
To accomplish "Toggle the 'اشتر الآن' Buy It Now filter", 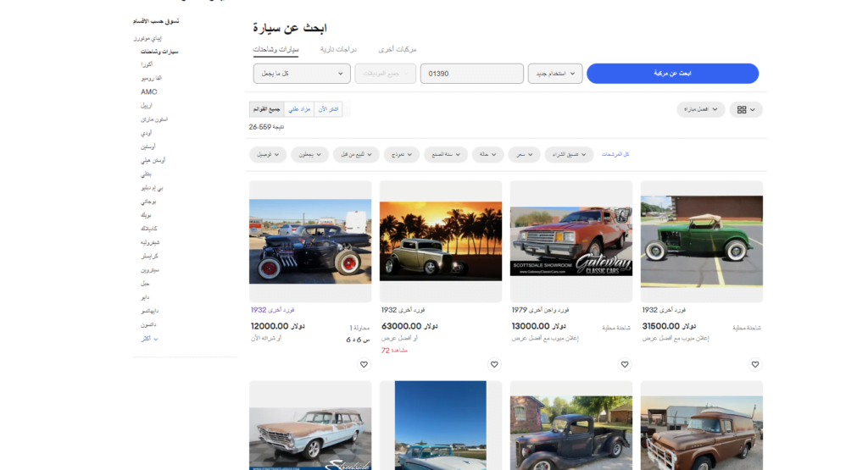I will click(328, 109).
